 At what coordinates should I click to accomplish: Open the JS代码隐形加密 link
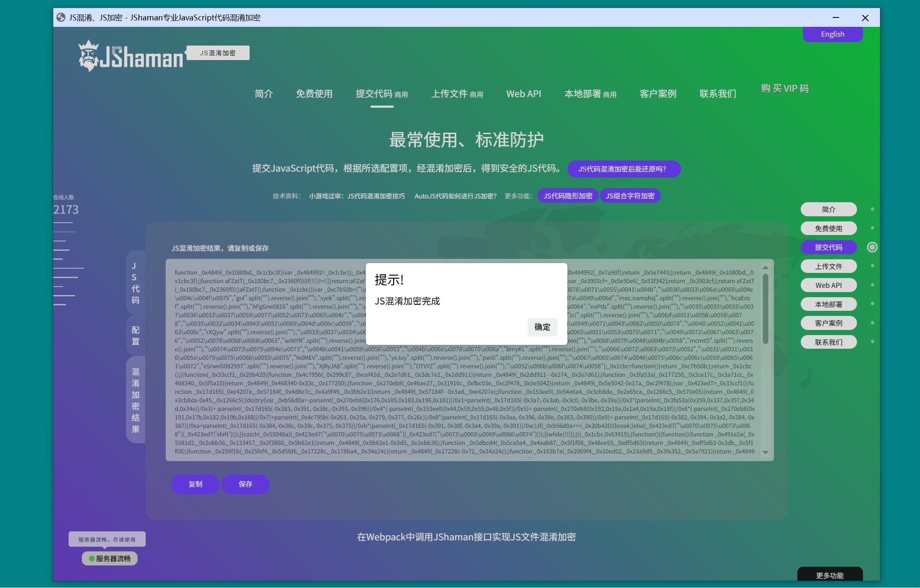tap(567, 196)
